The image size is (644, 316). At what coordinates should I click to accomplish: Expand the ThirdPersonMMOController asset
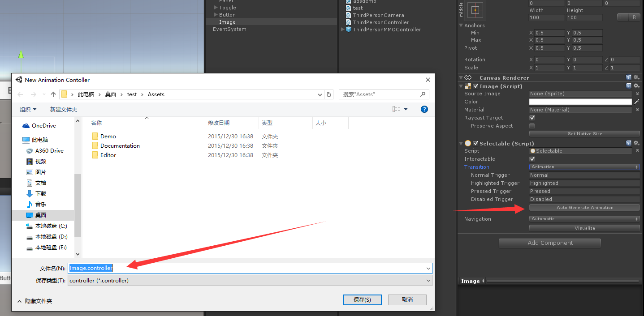[343, 30]
